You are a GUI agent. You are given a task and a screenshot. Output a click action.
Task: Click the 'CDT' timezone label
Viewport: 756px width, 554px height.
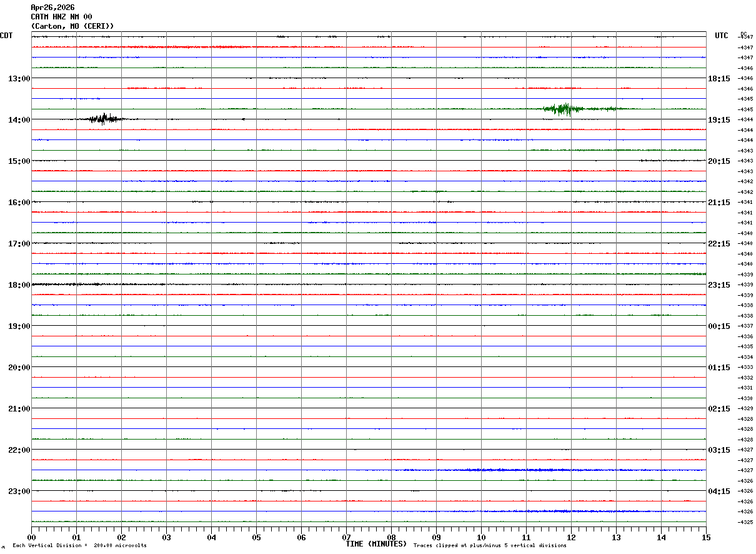tap(6, 36)
